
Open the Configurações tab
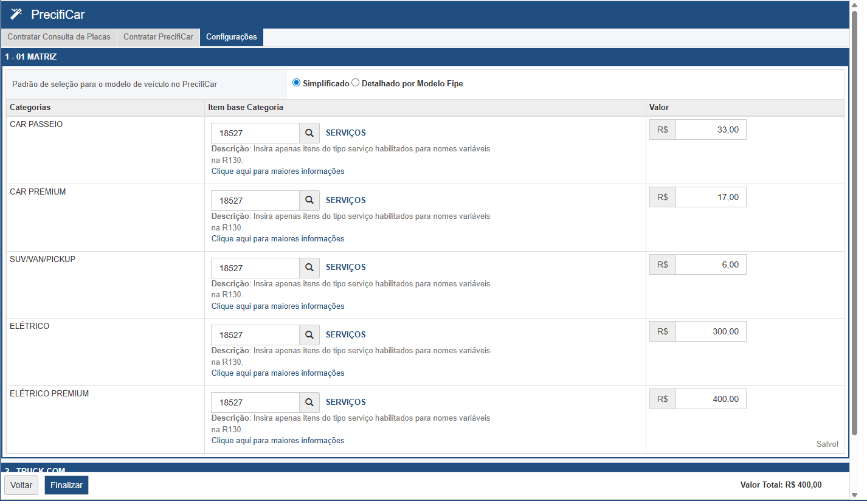click(x=232, y=37)
